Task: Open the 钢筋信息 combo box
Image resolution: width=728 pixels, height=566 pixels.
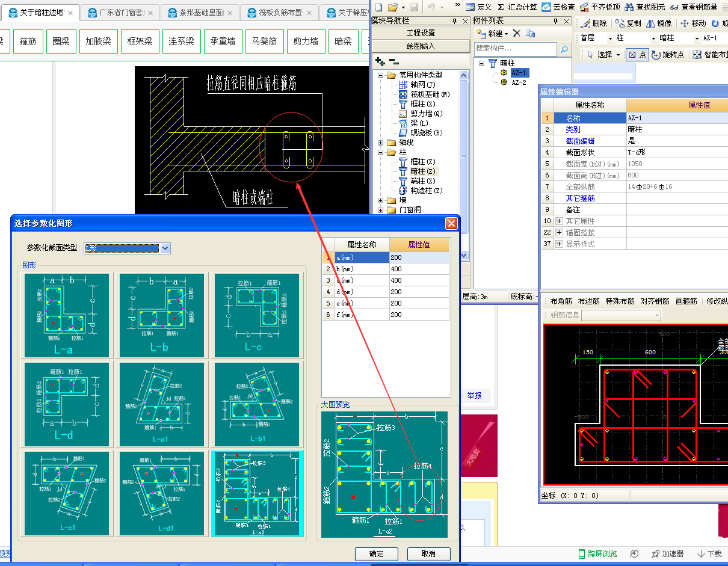Action: pyautogui.click(x=622, y=315)
